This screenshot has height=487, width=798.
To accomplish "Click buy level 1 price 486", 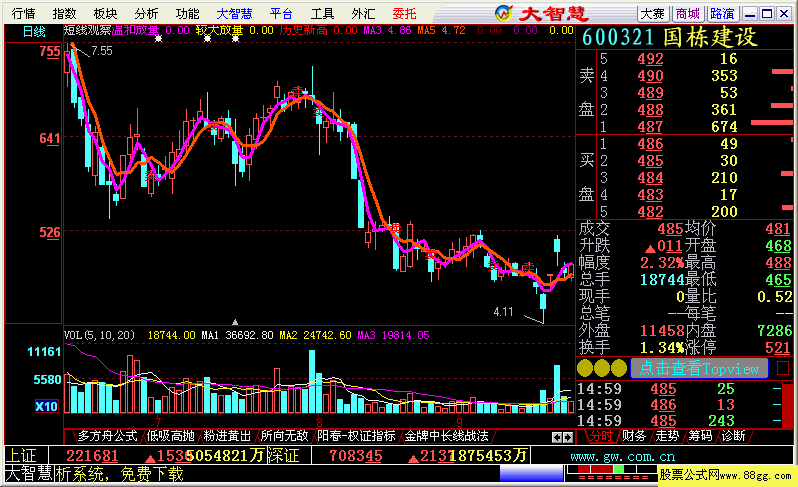I will click(x=650, y=144).
